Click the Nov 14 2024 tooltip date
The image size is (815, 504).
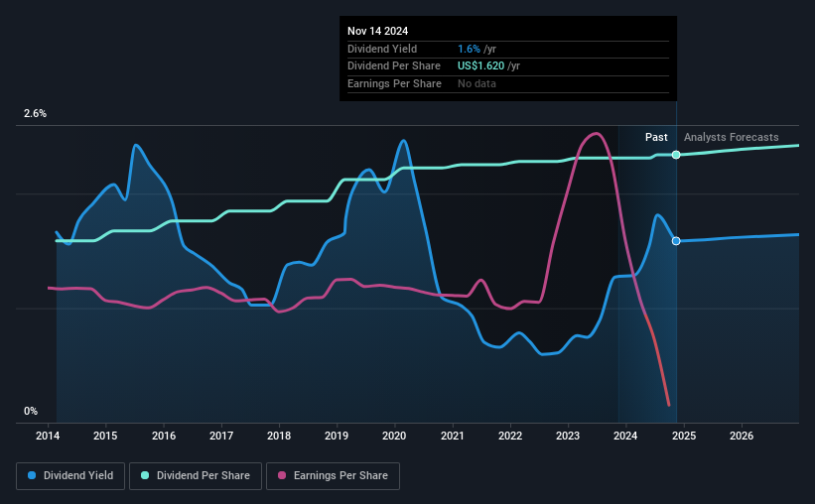(x=378, y=31)
